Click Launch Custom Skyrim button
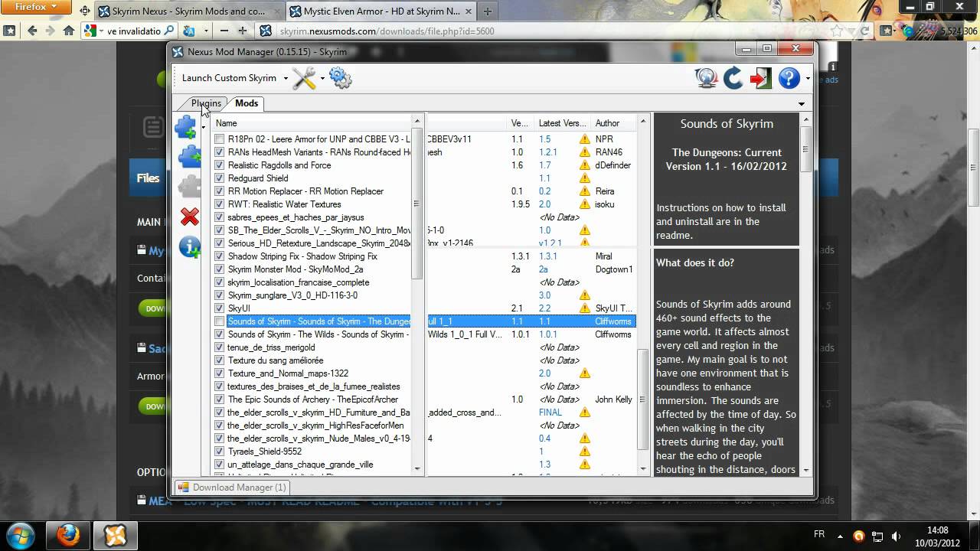Screen dimensions: 980x551 229,78
